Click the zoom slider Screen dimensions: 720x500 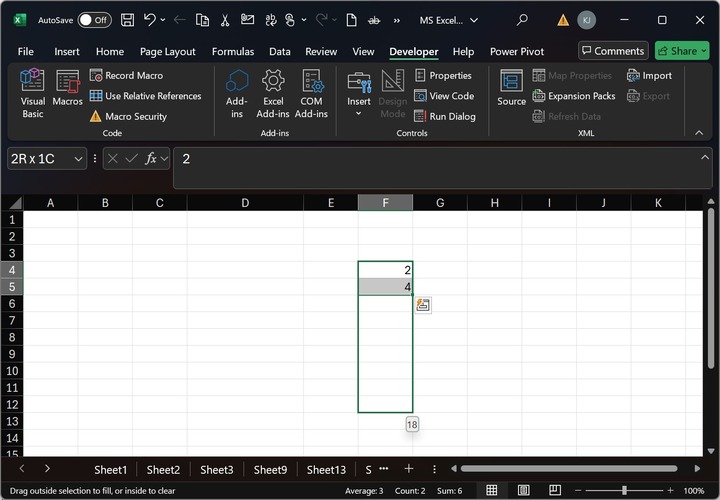point(624,490)
